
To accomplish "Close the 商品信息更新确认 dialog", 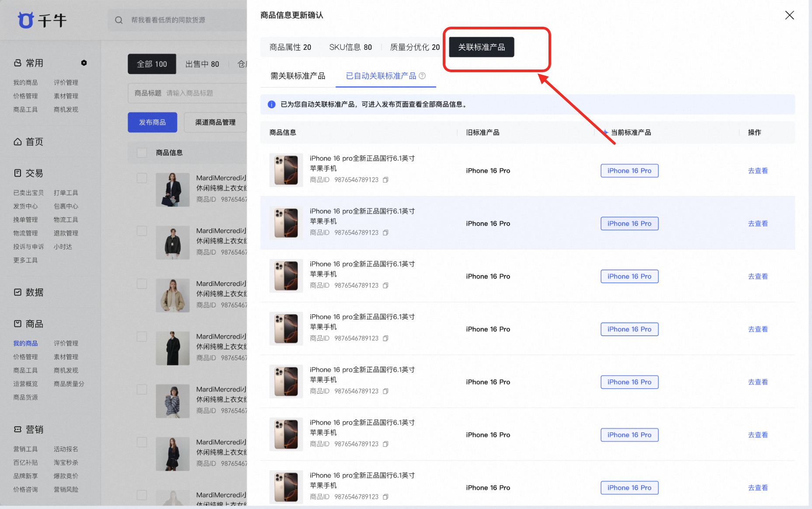I will (x=789, y=15).
